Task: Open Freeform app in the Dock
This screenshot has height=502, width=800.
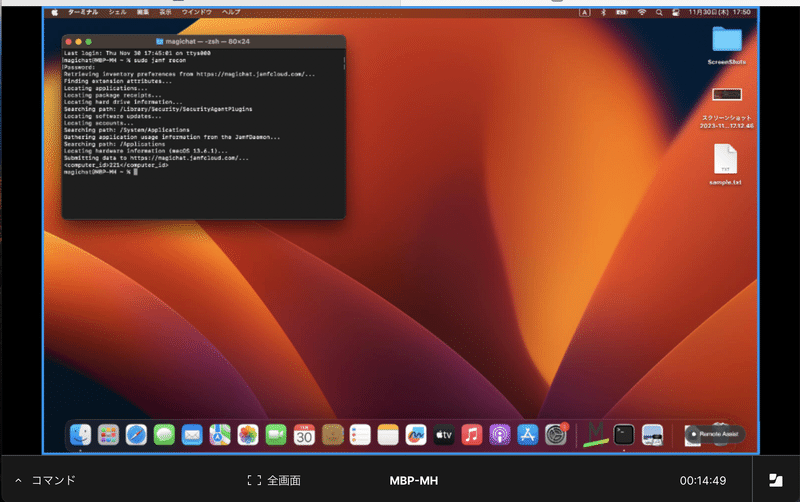Action: pos(416,435)
